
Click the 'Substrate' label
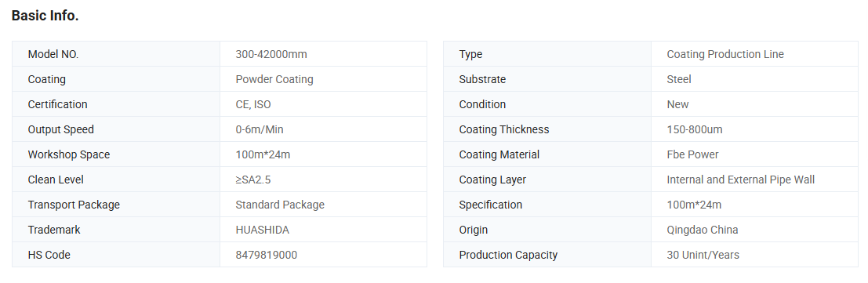[483, 79]
